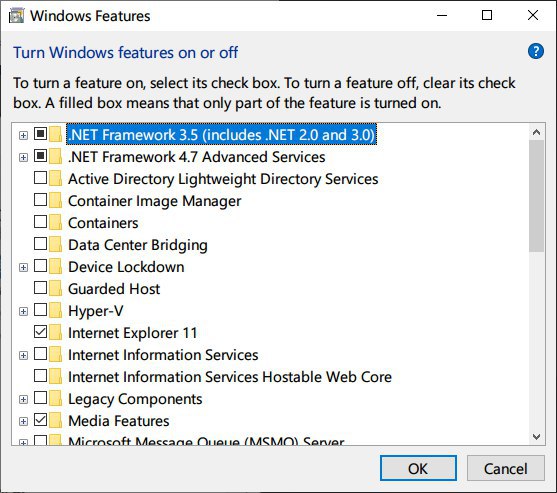The width and height of the screenshot is (557, 493).
Task: Click the folder icon next to Guarded Host
Action: pyautogui.click(x=55, y=289)
